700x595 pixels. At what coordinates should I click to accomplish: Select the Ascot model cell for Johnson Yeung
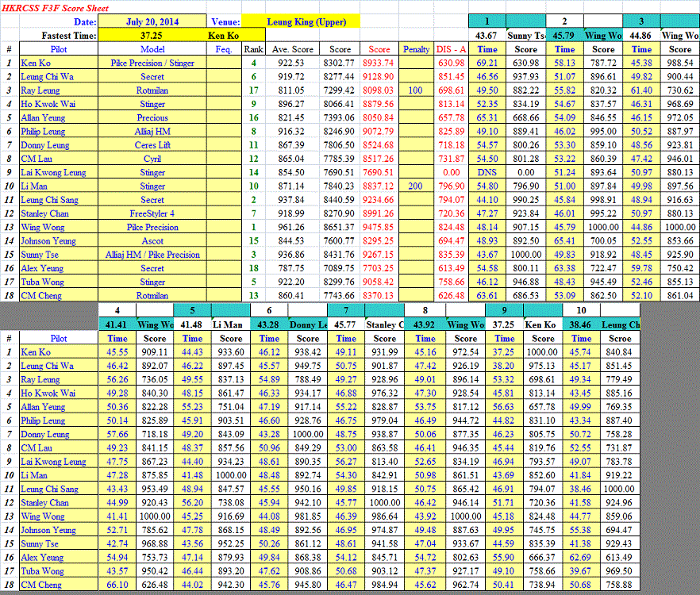coord(152,241)
